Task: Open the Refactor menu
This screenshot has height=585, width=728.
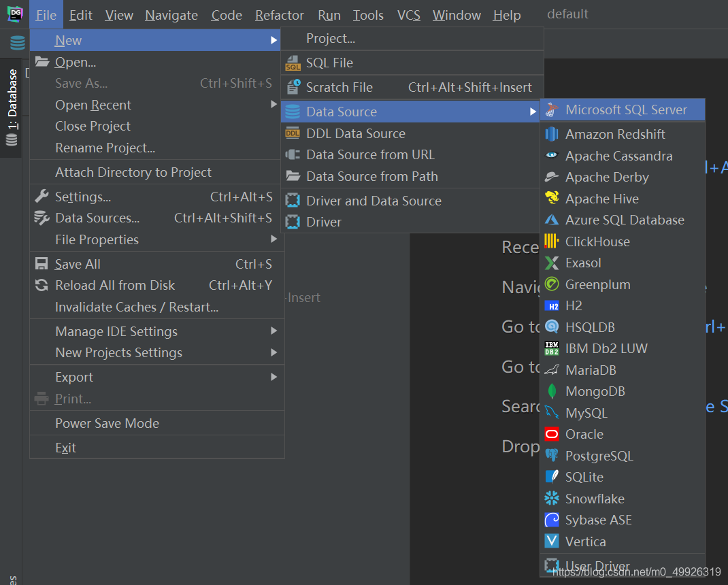Action: [280, 16]
